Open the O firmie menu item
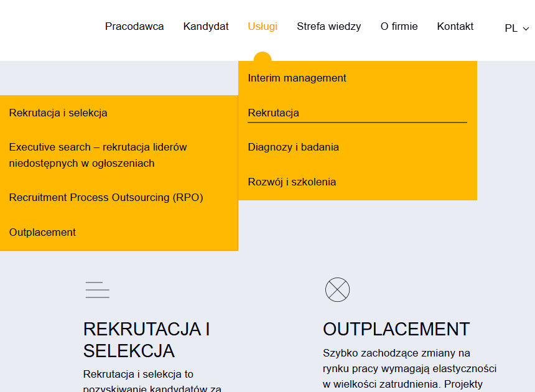Screen dimensions: 535x392 pos(399,26)
